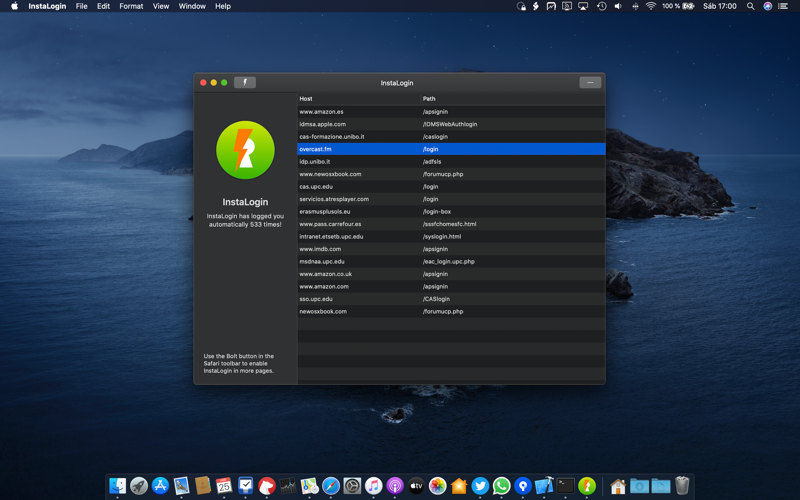Select the cas-formazione.unibo.it entry

332,137
